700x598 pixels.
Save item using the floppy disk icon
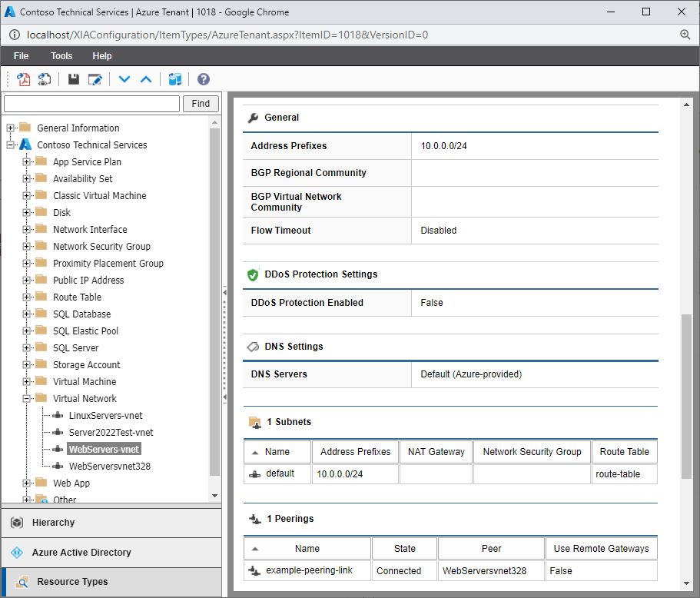(x=74, y=79)
